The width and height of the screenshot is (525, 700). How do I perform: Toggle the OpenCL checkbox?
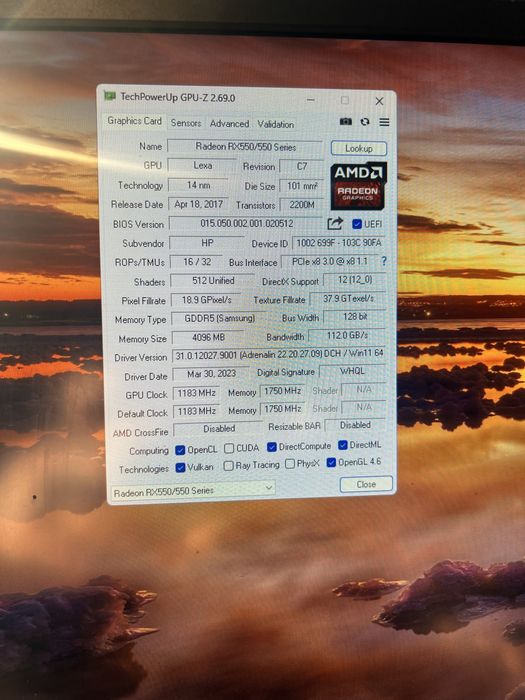(x=180, y=450)
